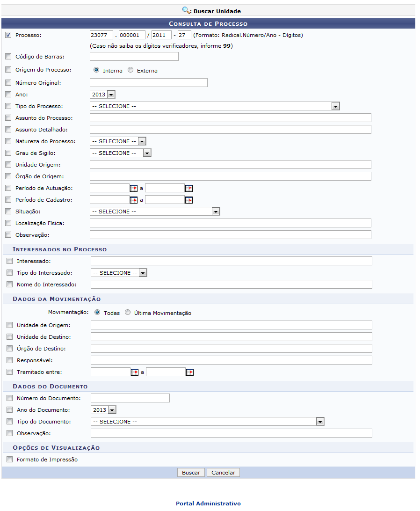Screen dimensions: 420x511
Task: Open the Grau de Sigilo dropdown
Action: [x=147, y=153]
